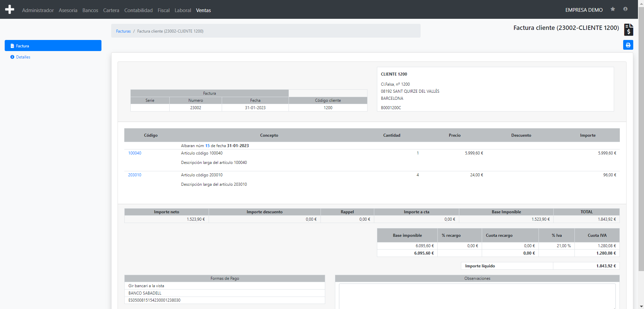
Task: Open the Ventas menu
Action: [204, 10]
